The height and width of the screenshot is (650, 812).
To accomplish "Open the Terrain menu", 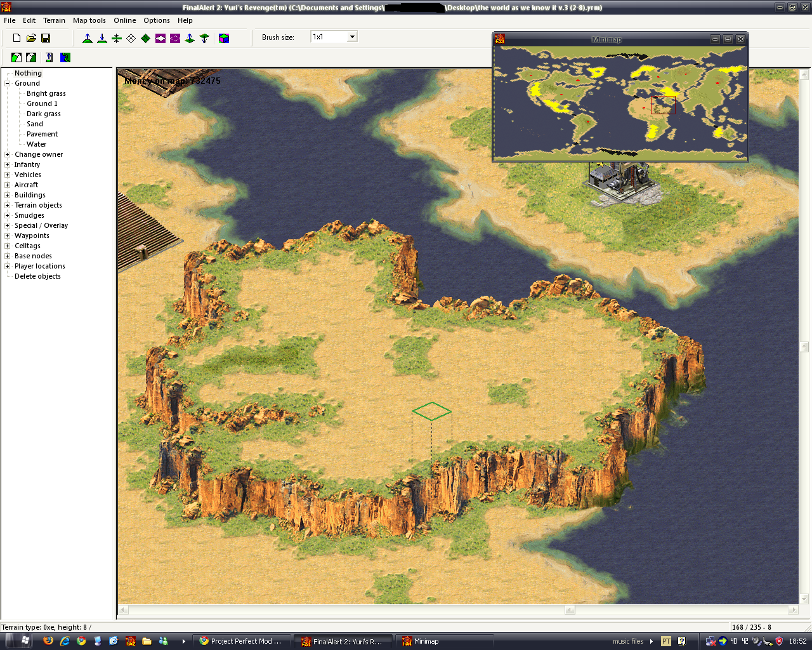I will pos(54,20).
